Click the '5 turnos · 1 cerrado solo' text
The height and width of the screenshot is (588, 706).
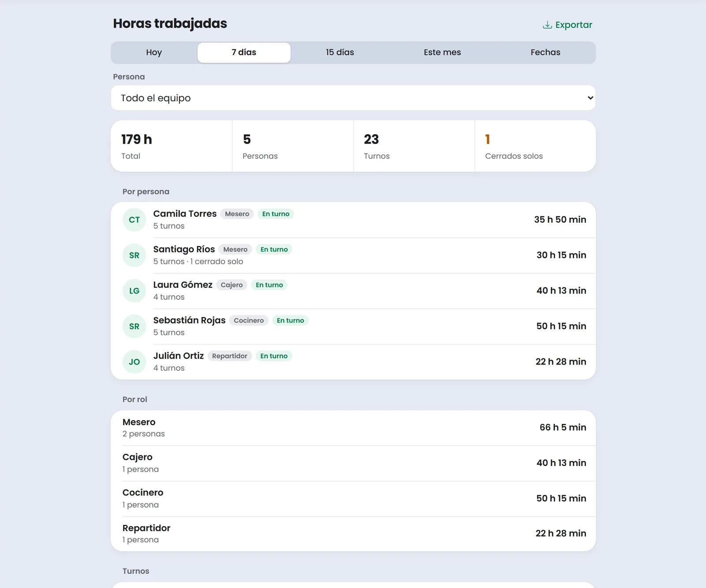coord(198,261)
